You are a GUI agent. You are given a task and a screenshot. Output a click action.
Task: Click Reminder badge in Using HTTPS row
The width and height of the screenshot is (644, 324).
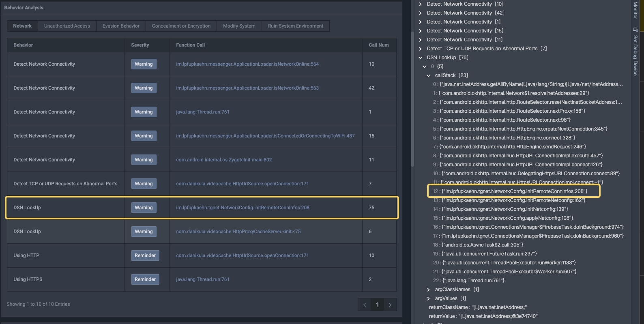coord(145,279)
